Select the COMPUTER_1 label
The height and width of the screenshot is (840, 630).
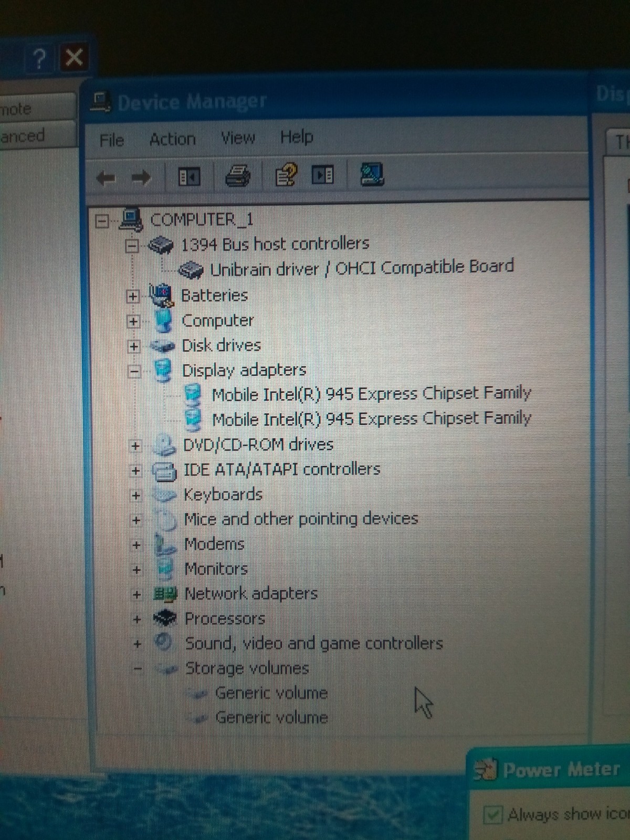(202, 219)
